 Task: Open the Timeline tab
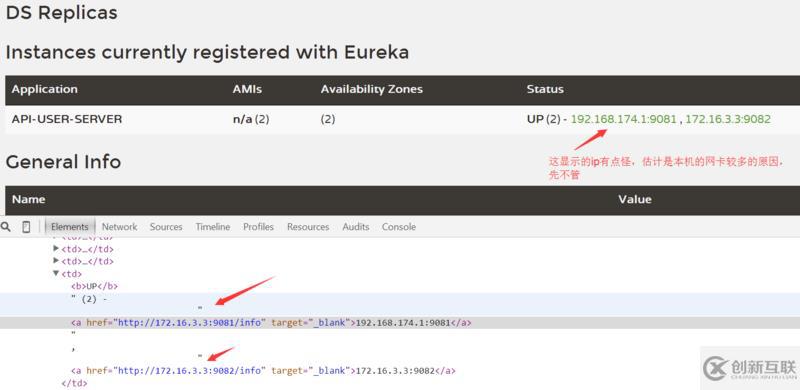click(x=213, y=227)
